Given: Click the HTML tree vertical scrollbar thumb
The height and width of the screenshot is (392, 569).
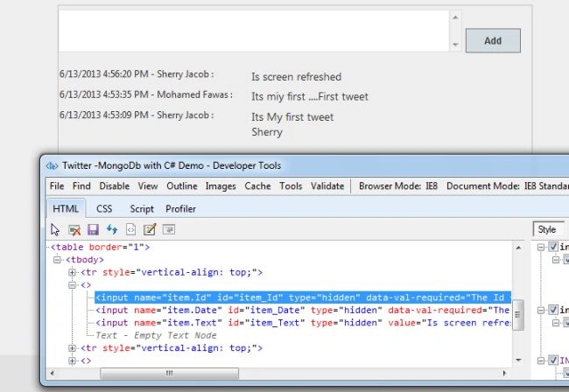Looking at the screenshot, I should point(518,315).
